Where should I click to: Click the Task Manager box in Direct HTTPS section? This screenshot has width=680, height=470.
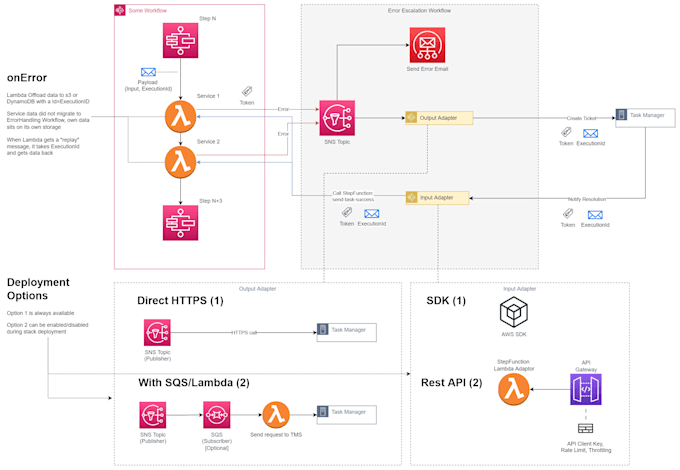click(x=347, y=333)
